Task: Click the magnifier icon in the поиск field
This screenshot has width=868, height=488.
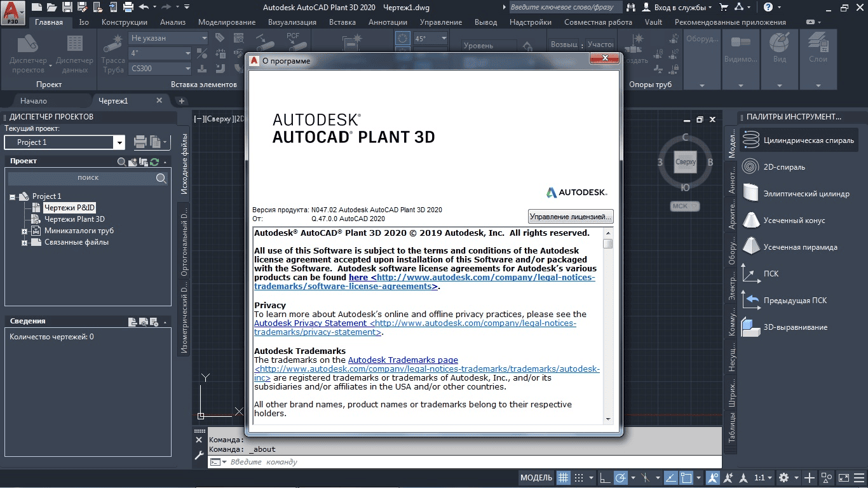Action: [x=161, y=179]
